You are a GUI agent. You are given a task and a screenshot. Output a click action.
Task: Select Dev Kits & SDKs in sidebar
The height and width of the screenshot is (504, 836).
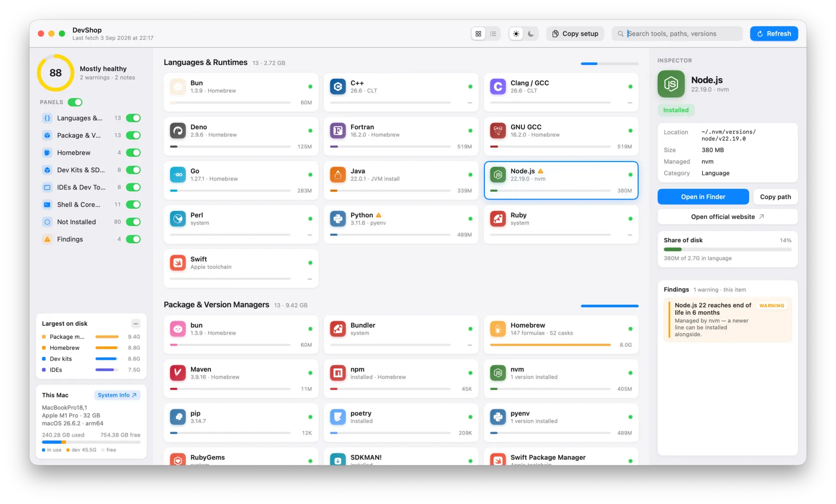(81, 170)
